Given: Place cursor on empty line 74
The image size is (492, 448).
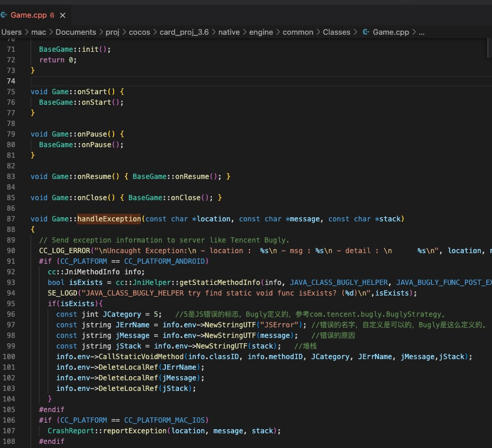Looking at the screenshot, I should [118, 81].
